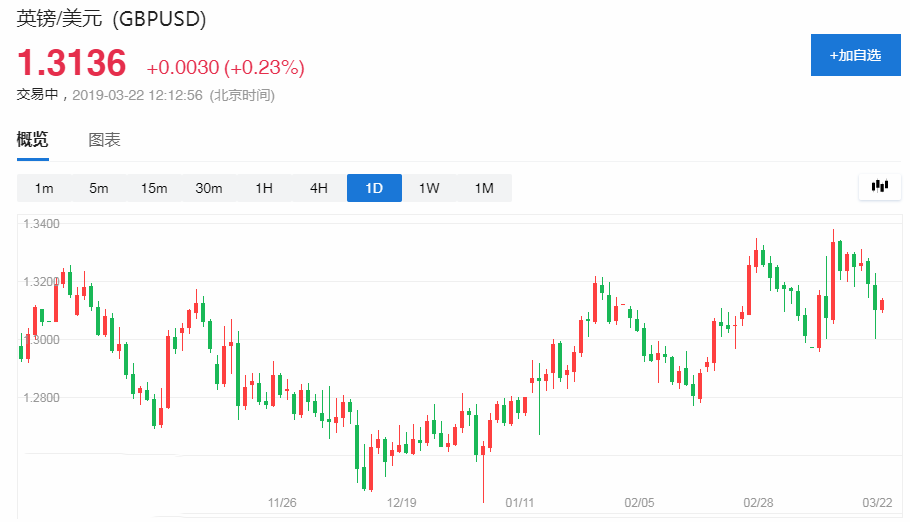
Task: Select the 1H timeframe
Action: pyautogui.click(x=264, y=188)
